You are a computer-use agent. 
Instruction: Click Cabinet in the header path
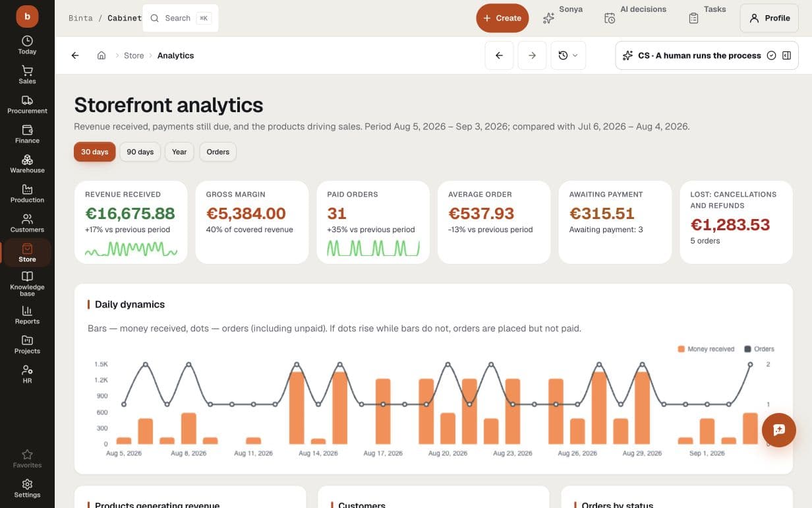pos(125,18)
